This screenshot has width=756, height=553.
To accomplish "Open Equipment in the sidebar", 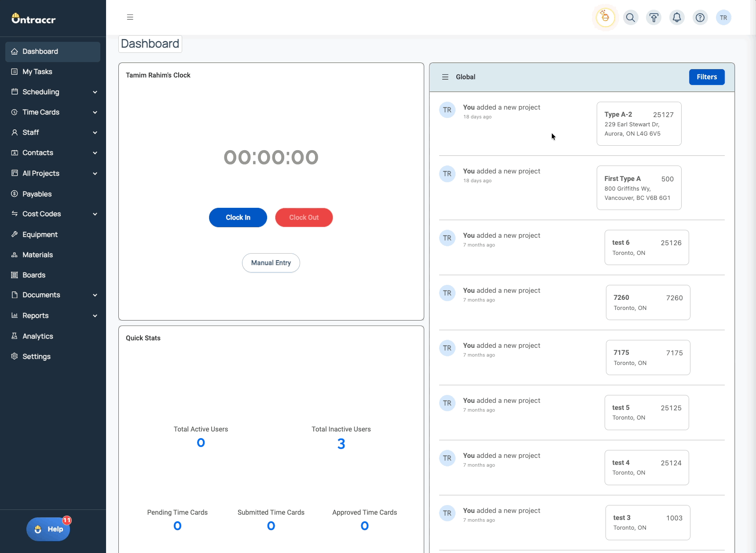I will (53, 234).
